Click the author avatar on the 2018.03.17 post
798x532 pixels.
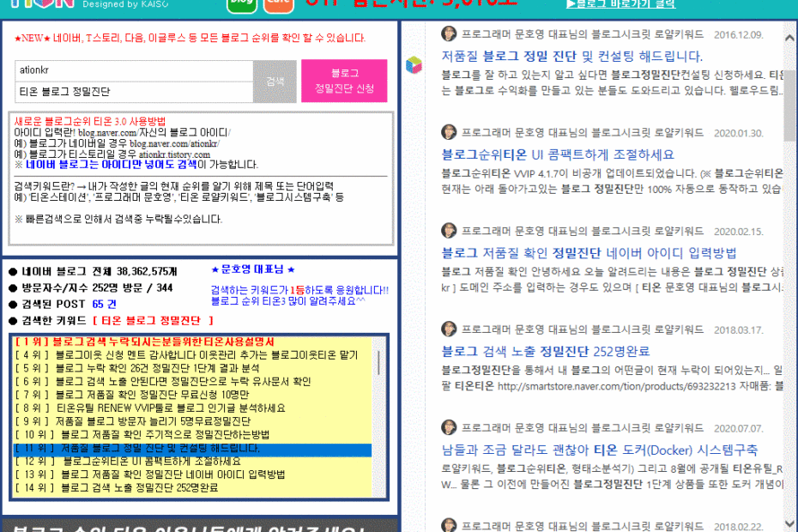tap(449, 329)
